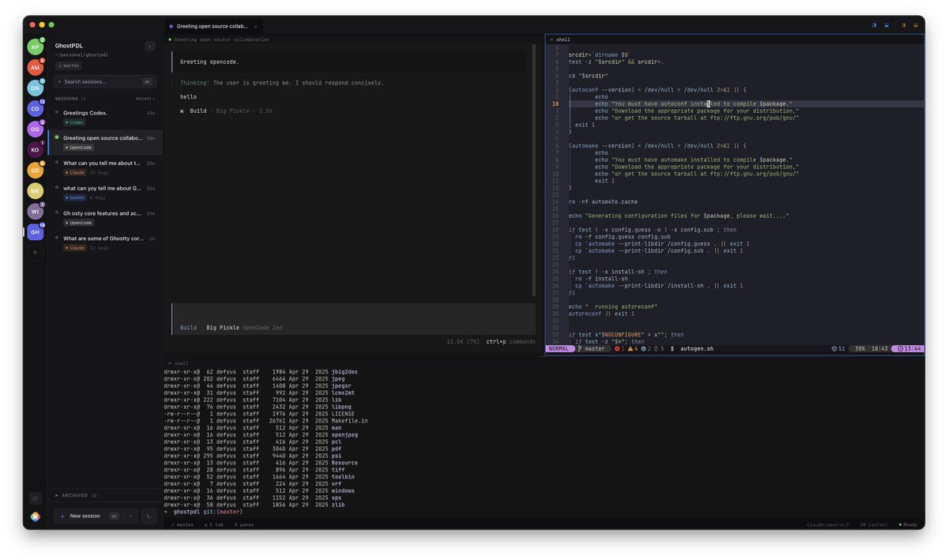The image size is (948, 560).
Task: Click the top-right shell pane header
Action: pyautogui.click(x=734, y=39)
